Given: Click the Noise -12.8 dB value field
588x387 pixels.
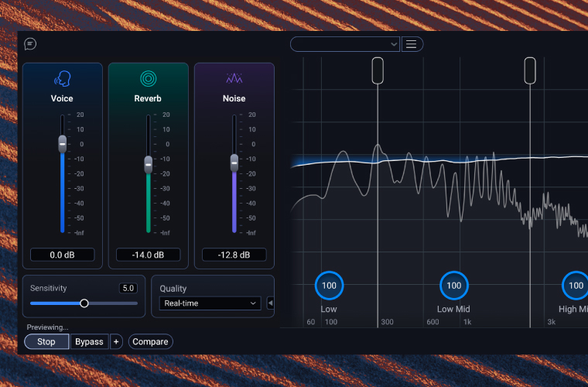Looking at the screenshot, I should (234, 255).
